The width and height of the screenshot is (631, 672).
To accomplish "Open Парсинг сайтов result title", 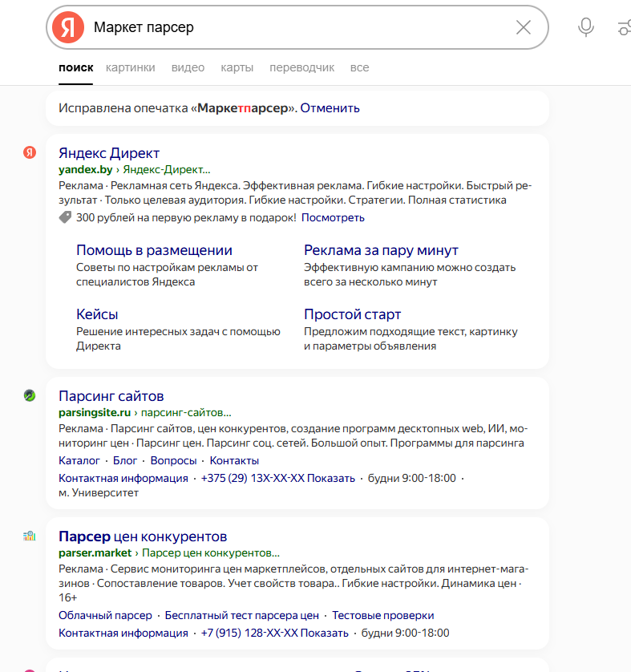I will [111, 396].
